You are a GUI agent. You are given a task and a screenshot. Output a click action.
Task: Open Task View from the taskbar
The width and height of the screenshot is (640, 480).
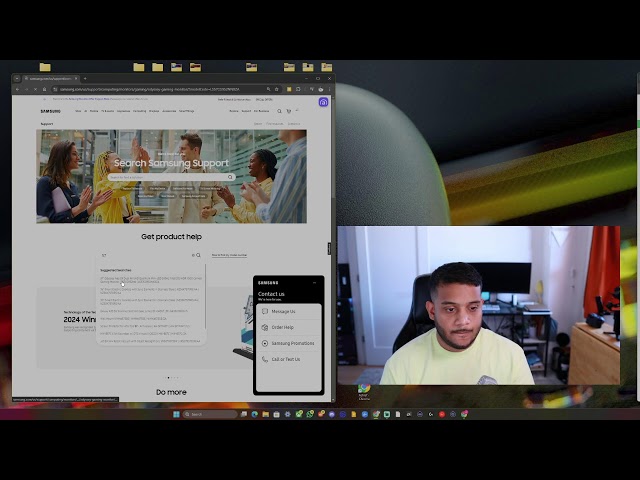(x=244, y=414)
